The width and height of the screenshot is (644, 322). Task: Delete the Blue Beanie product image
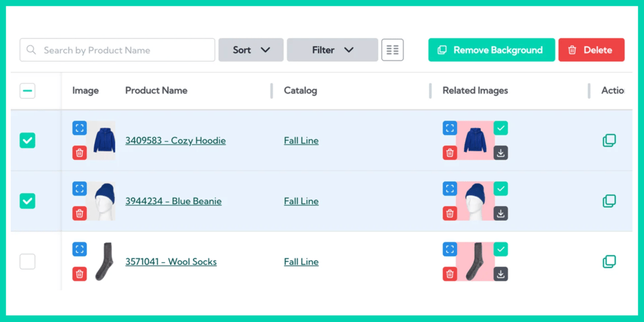[79, 213]
